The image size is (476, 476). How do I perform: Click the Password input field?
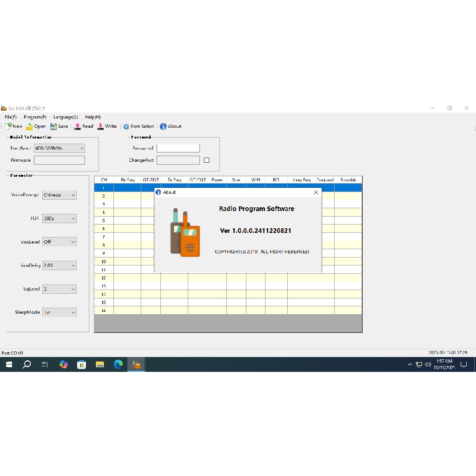[x=178, y=148]
